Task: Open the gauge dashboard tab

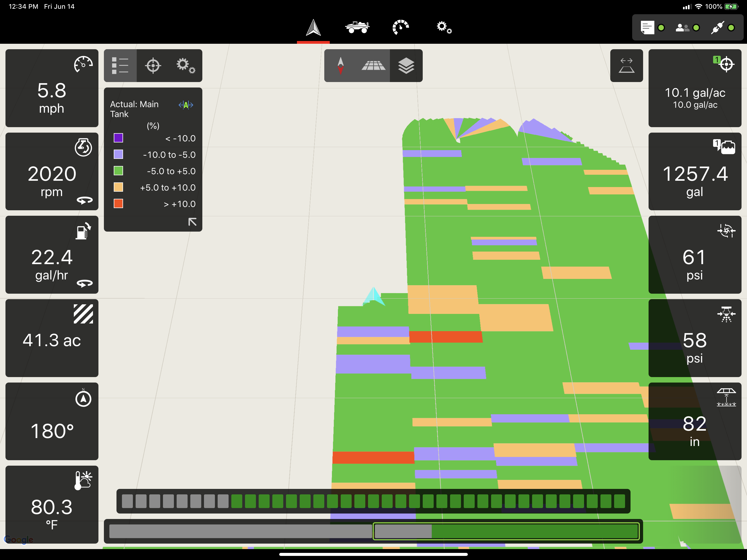Action: 401,27
